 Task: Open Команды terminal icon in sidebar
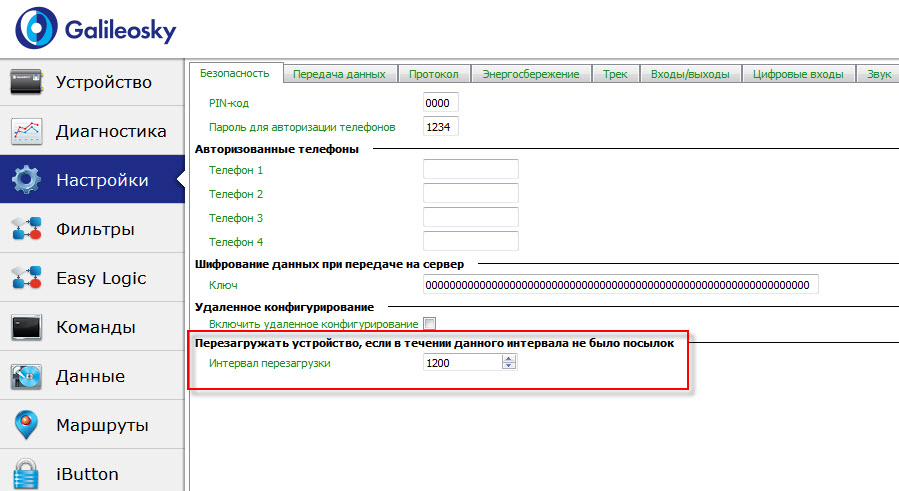26,327
